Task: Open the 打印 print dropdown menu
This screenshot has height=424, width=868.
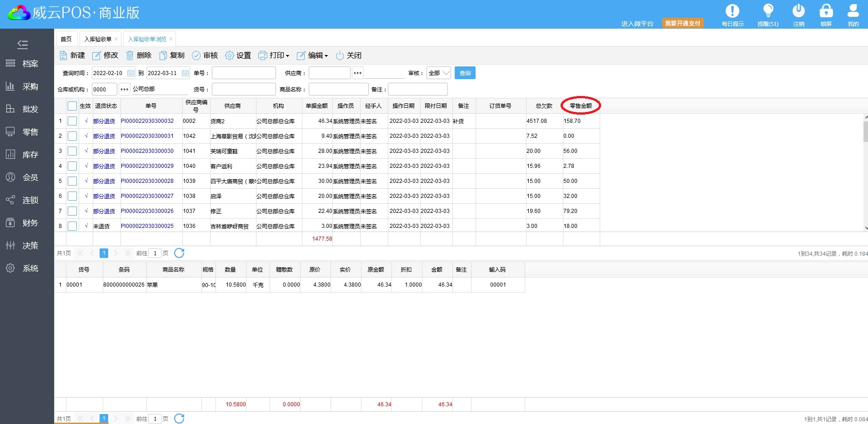Action: click(274, 56)
